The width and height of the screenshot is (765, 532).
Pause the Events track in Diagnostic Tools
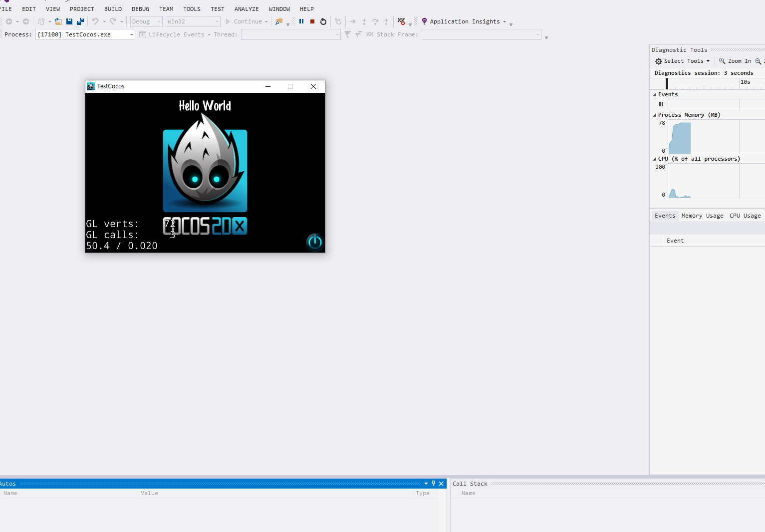click(x=661, y=104)
